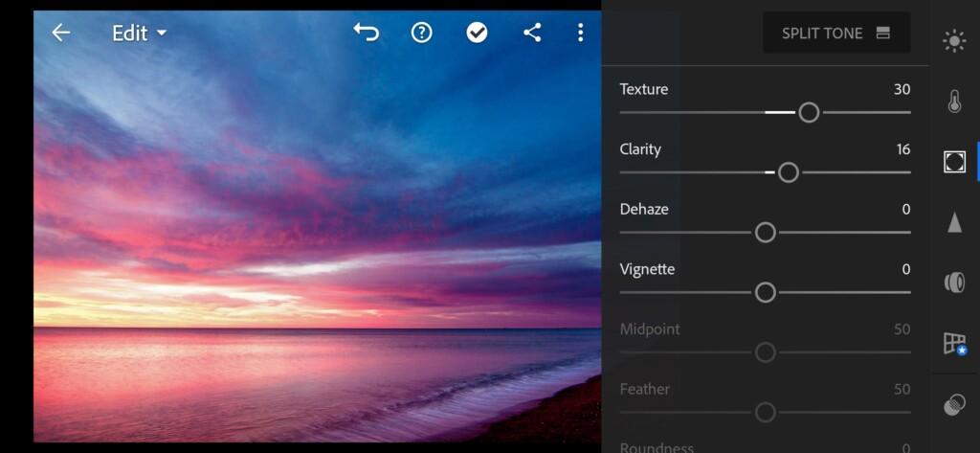This screenshot has width=980, height=453.
Task: Undo the last edit
Action: pyautogui.click(x=367, y=32)
